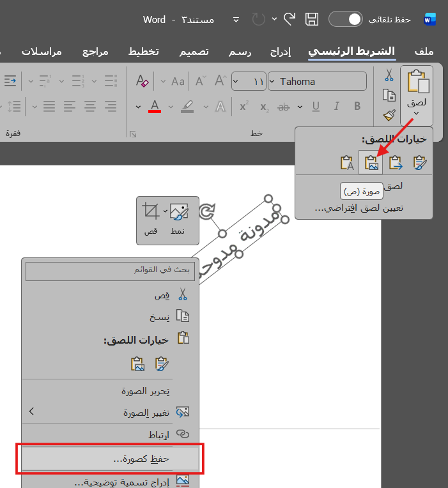
Task: Click the Paste as Picture option icon
Action: coord(371,163)
